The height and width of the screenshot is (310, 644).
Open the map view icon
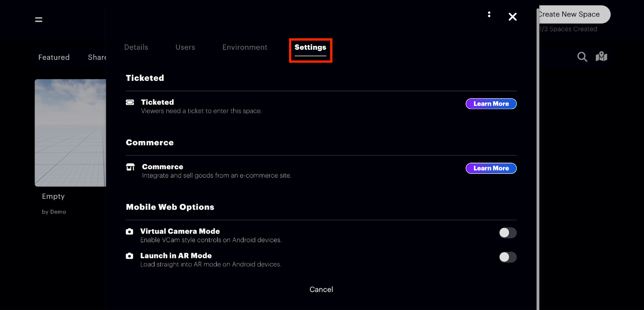(x=601, y=56)
